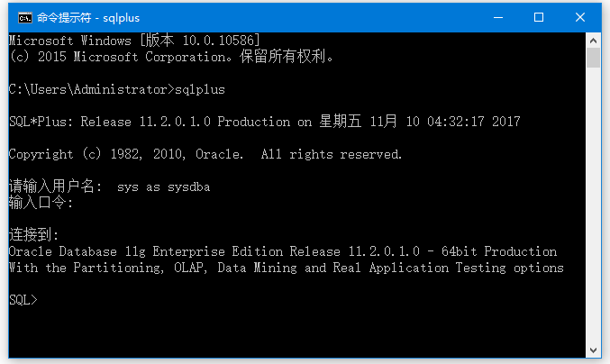Viewport: 610px width, 364px height.
Task: Click the "C:\Users\Administrator>sqlplus" command line
Action: 117,89
